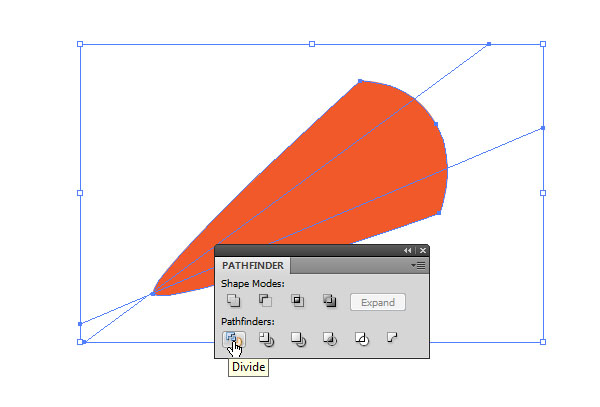This screenshot has width=600, height=407.
Task: Close the Pathfinder panel
Action: [x=423, y=251]
